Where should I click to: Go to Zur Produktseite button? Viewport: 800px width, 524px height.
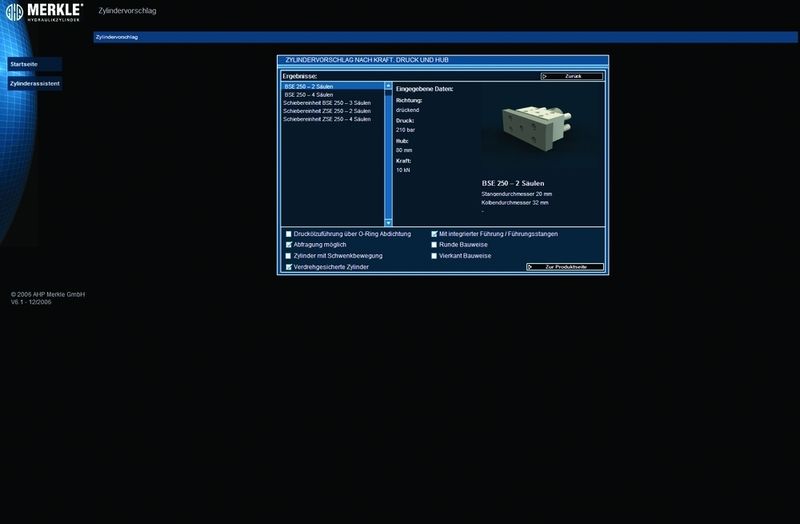click(x=565, y=267)
